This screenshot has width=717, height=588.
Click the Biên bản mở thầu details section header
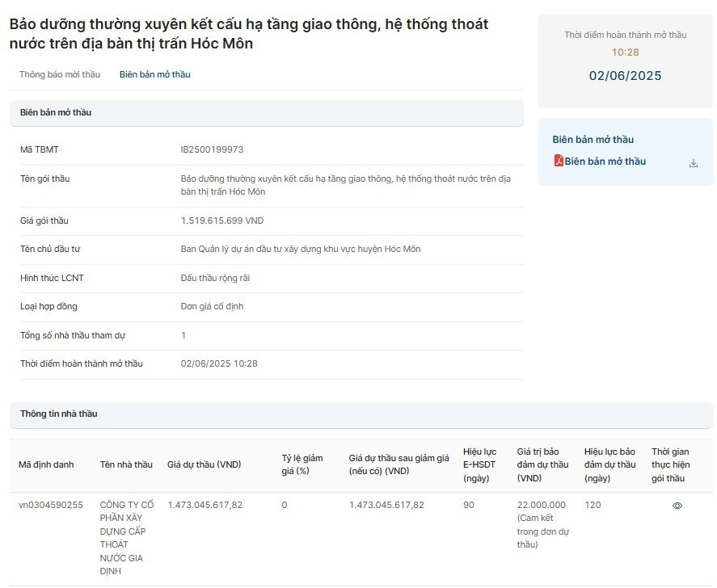(56, 112)
